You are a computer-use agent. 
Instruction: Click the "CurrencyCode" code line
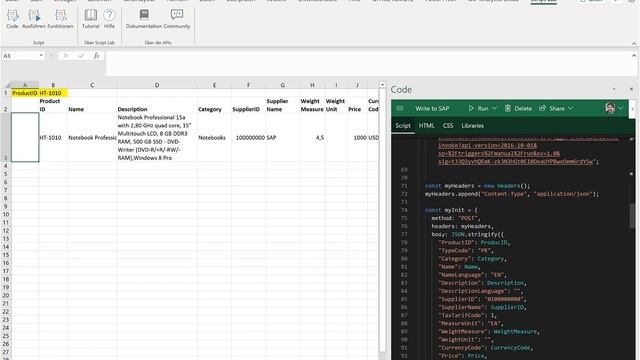[x=486, y=347]
